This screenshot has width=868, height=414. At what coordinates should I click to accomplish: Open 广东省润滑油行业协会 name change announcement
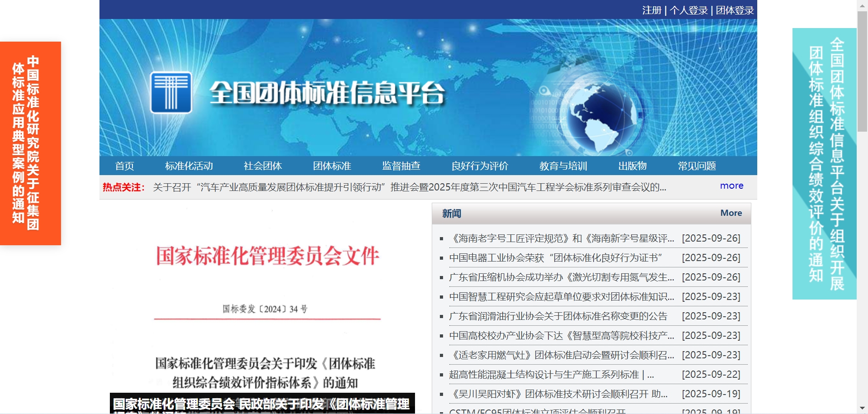click(x=558, y=316)
